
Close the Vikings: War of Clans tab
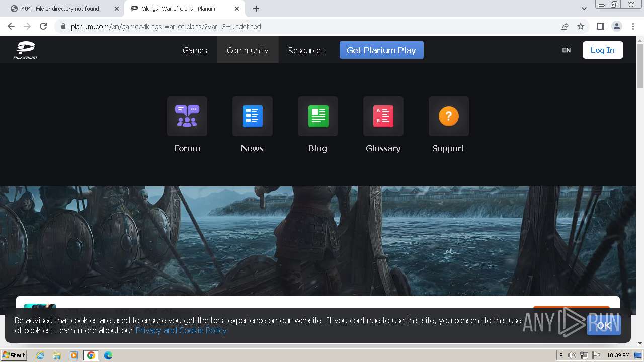[x=237, y=9]
